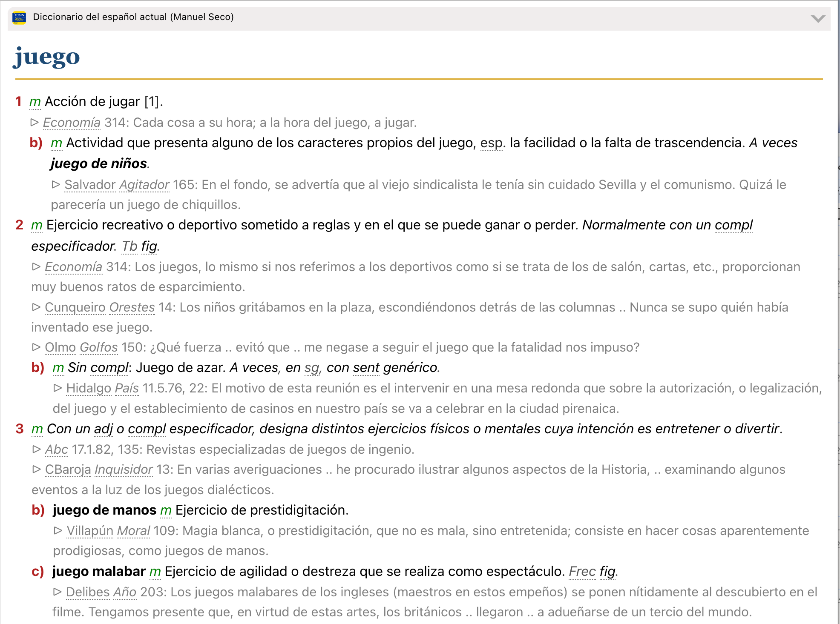Viewport: 840px width, 624px height.
Task: Click the Diccionario del español actual header title
Action: 133,17
